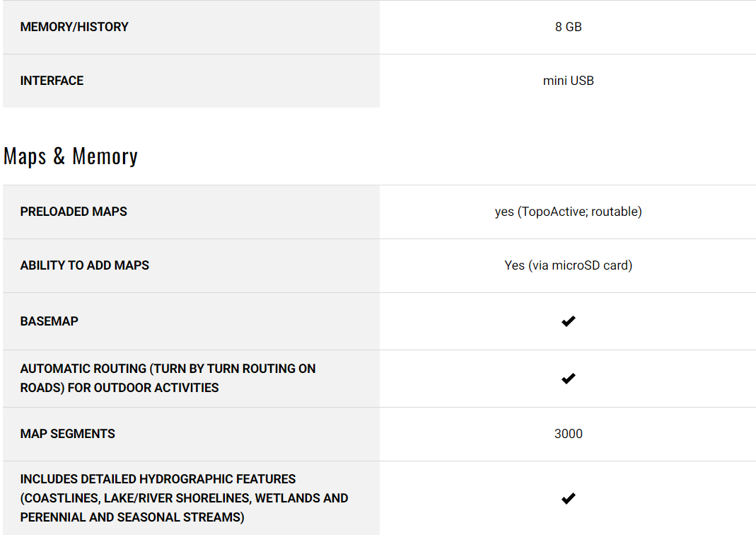Click the 'AUTOMATIC ROUTING (TURN BY TURN' text line
Viewport: 756px width, 535px height.
[x=168, y=369]
